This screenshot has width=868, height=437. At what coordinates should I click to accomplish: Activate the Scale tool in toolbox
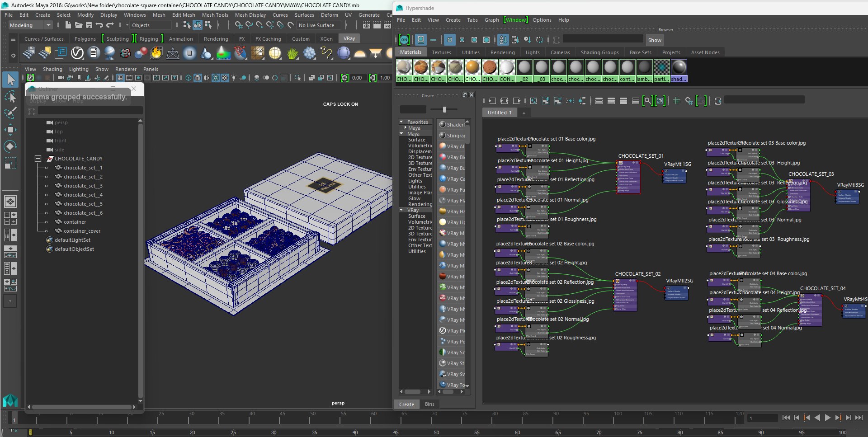coord(10,163)
